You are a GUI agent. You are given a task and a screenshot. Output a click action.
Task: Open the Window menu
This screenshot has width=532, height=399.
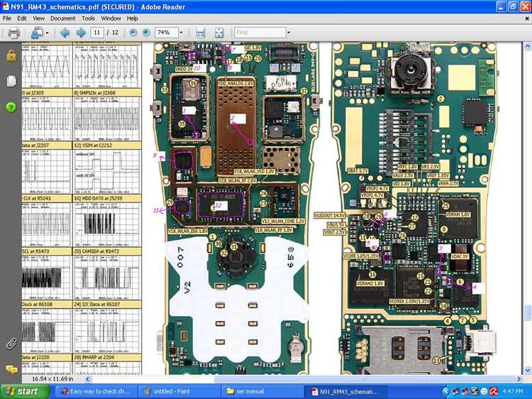tap(111, 18)
